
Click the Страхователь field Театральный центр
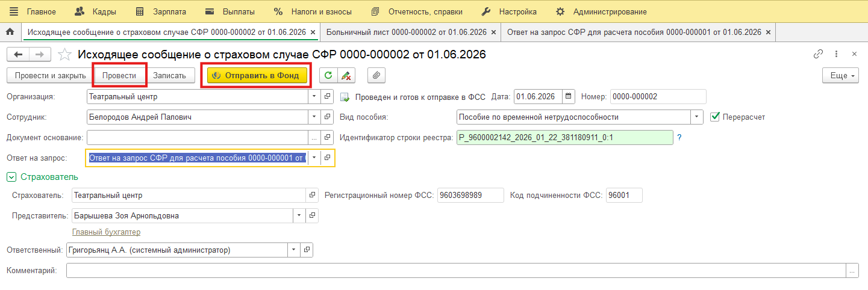pos(189,195)
